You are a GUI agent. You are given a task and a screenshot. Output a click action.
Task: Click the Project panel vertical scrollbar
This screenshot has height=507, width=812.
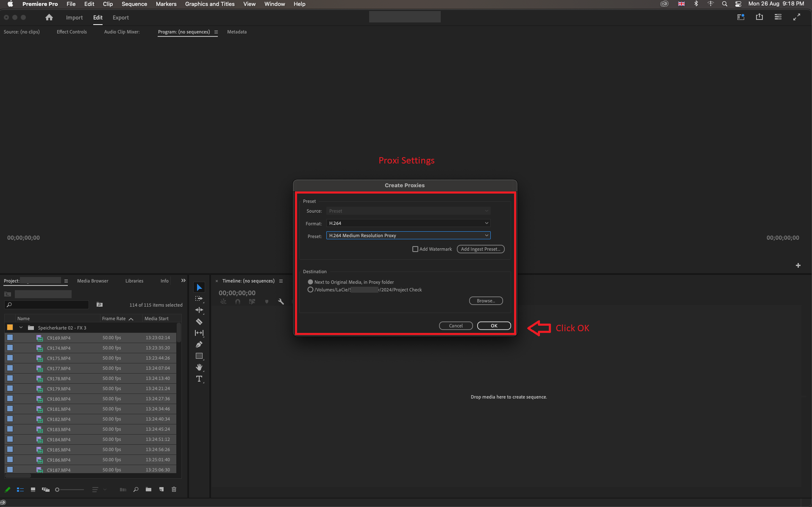click(x=179, y=332)
